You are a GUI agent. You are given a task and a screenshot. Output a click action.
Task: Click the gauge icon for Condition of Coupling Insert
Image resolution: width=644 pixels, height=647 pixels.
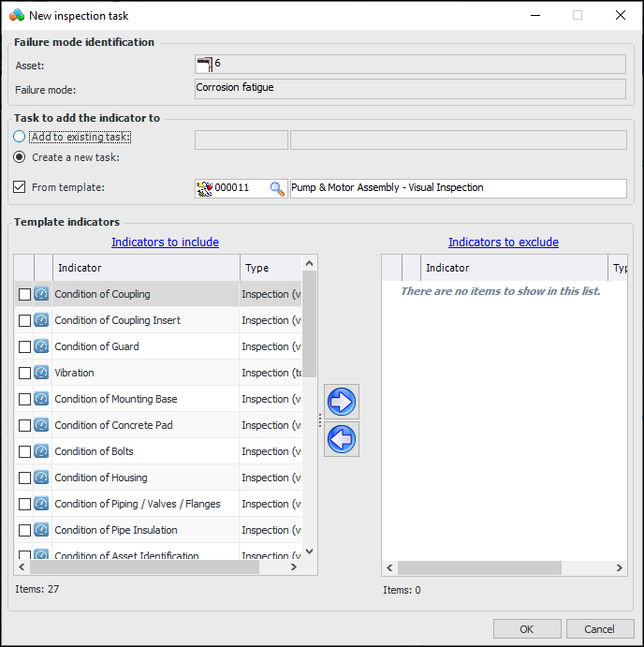pos(41,320)
